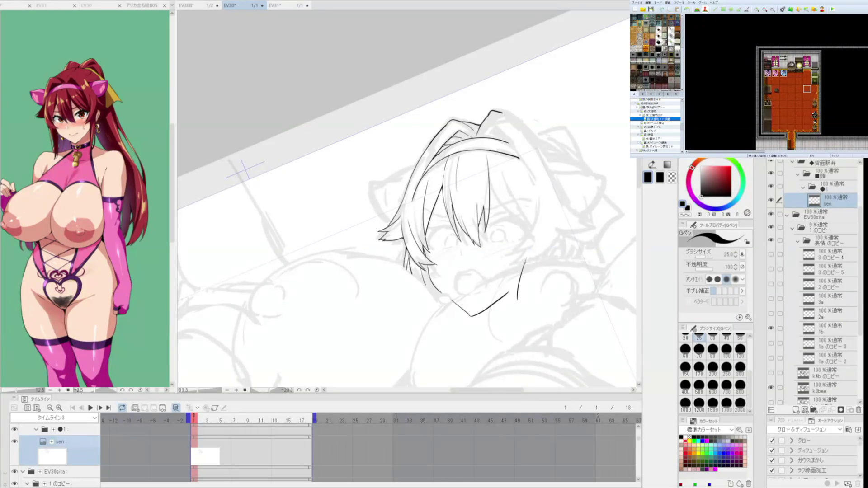
Task: Pick a color in the color wheel square
Action: [x=716, y=181]
